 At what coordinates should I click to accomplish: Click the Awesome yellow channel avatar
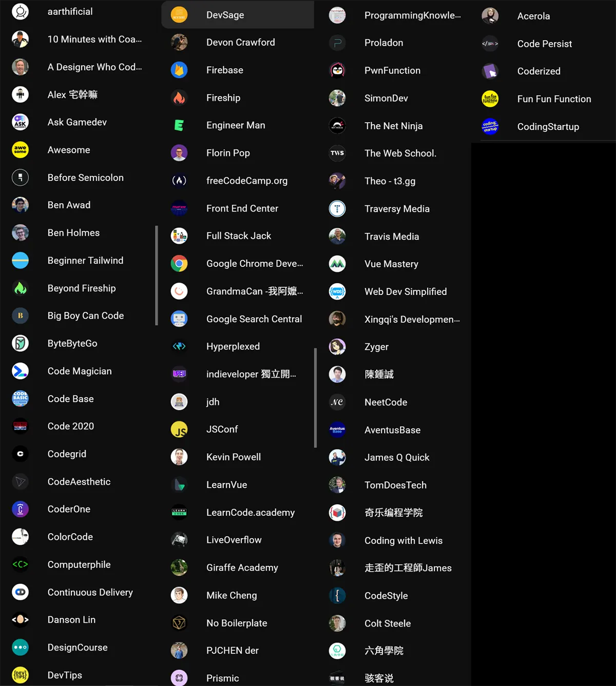coord(20,150)
